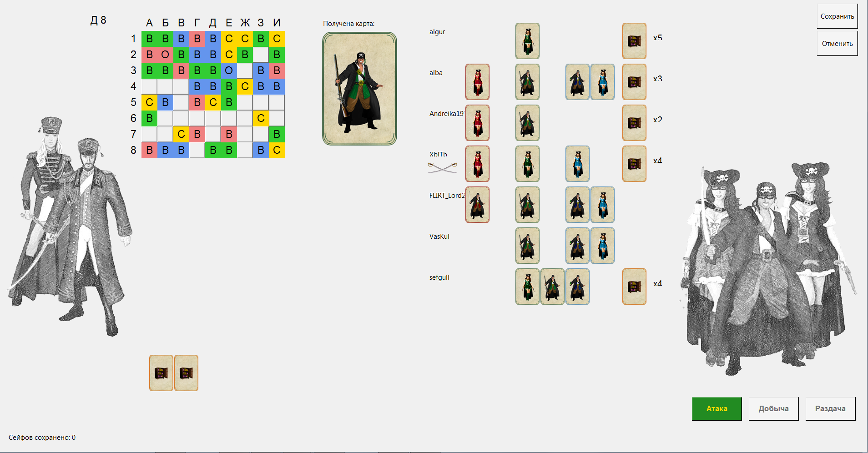
Task: Click the x5 safe count beside algur
Action: [658, 38]
